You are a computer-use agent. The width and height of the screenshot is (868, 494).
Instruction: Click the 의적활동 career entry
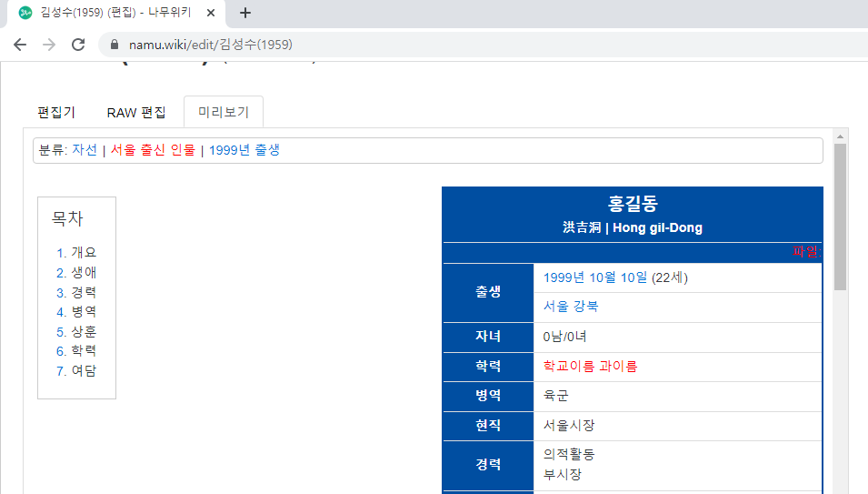569,454
